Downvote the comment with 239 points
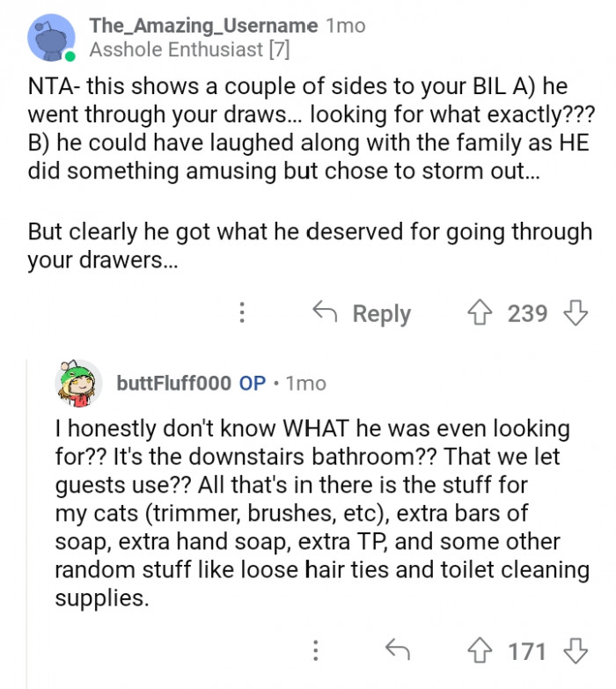This screenshot has width=616, height=689. tap(575, 313)
